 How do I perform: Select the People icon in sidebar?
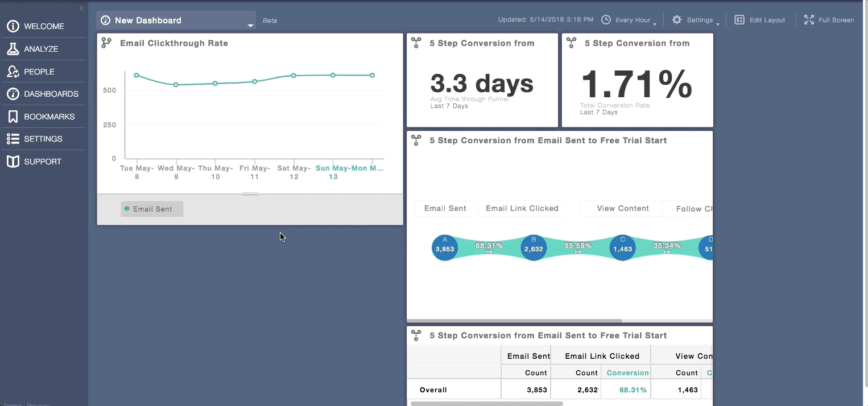coord(13,72)
